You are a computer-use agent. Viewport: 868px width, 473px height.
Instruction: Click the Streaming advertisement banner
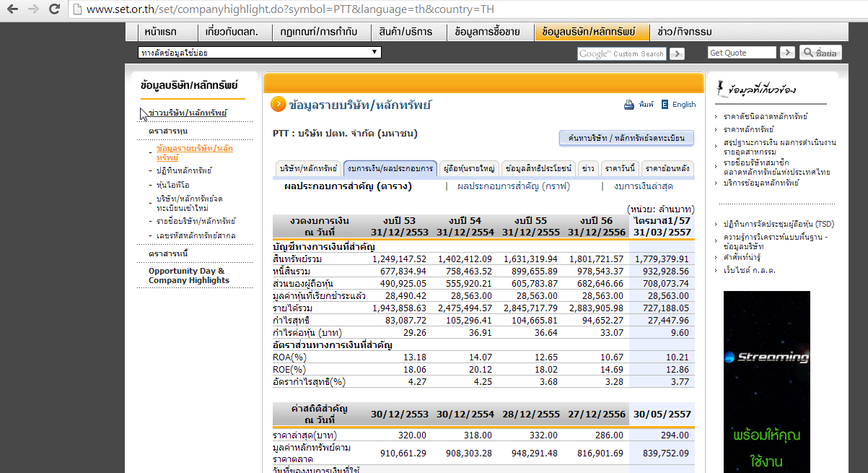pos(766,382)
